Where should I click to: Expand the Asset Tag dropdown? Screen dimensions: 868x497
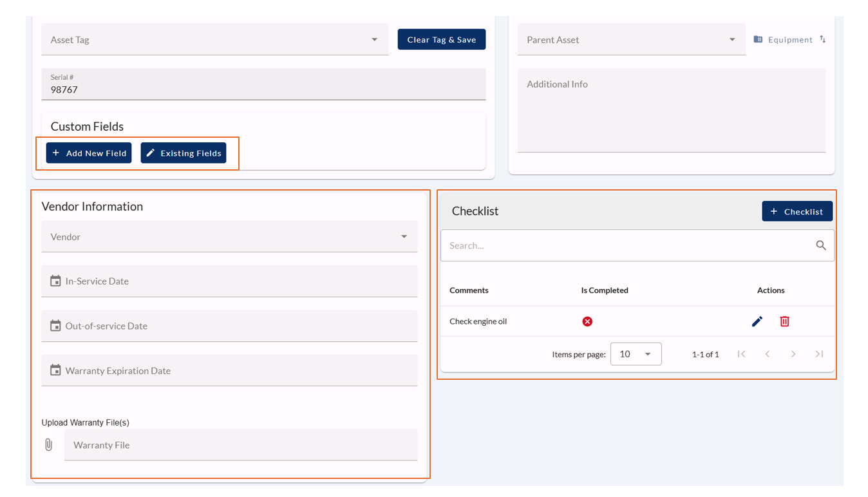tap(374, 40)
